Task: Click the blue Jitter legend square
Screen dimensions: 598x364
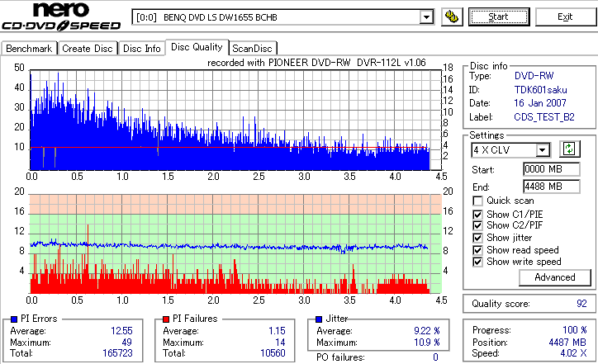Action: 319,319
